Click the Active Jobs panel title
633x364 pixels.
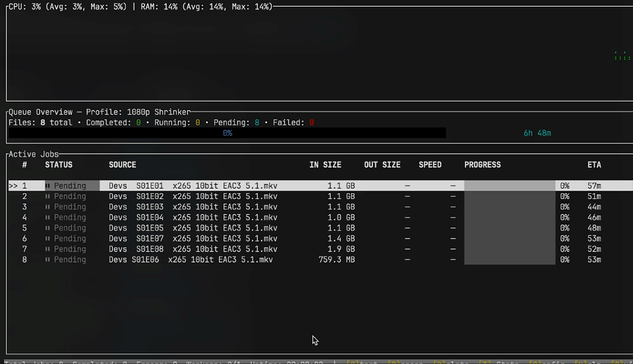(34, 154)
